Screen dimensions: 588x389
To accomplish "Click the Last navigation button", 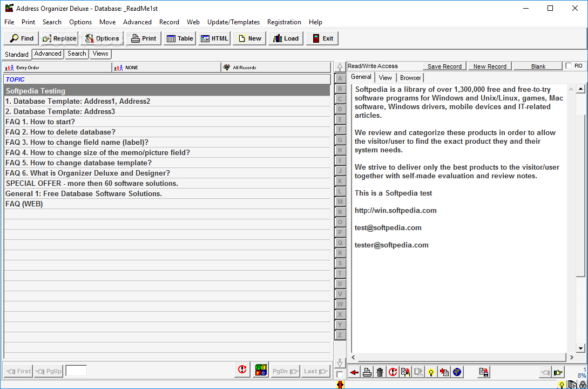I will pyautogui.click(x=315, y=371).
